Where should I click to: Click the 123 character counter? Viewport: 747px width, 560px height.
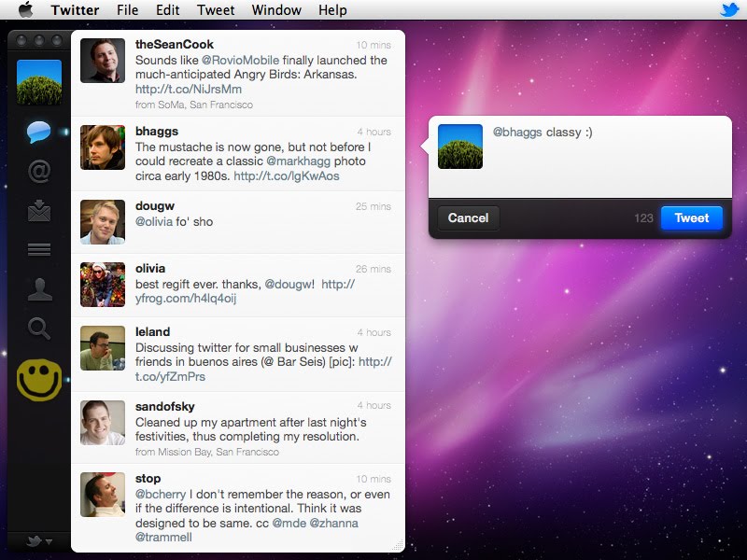(x=643, y=218)
